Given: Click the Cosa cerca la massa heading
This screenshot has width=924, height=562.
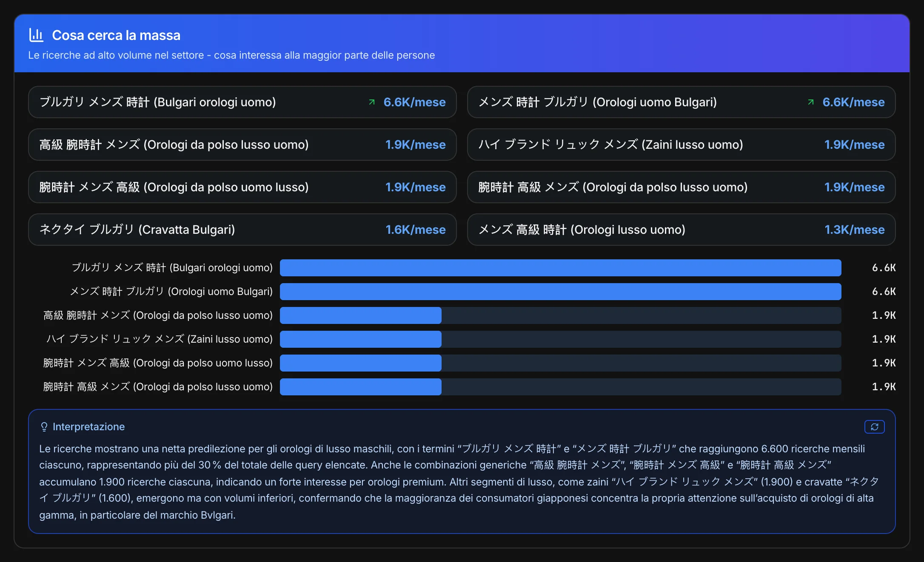Looking at the screenshot, I should point(116,35).
